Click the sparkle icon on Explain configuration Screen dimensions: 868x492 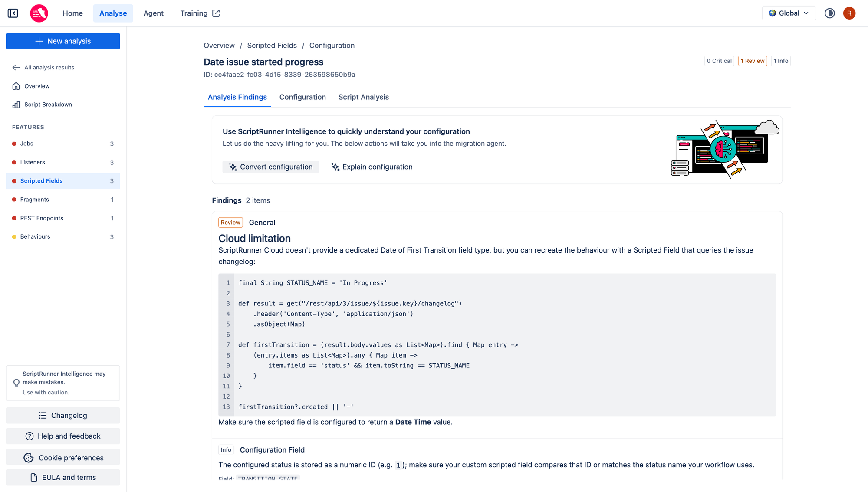coord(335,167)
